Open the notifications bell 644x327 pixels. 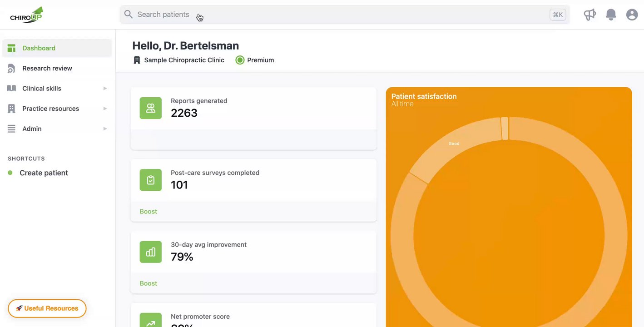[611, 15]
